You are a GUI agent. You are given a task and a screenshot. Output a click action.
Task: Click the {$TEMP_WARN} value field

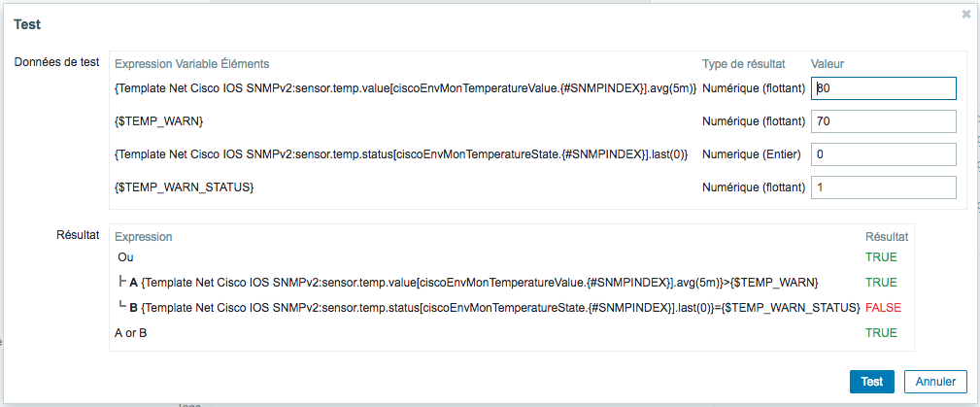point(884,122)
